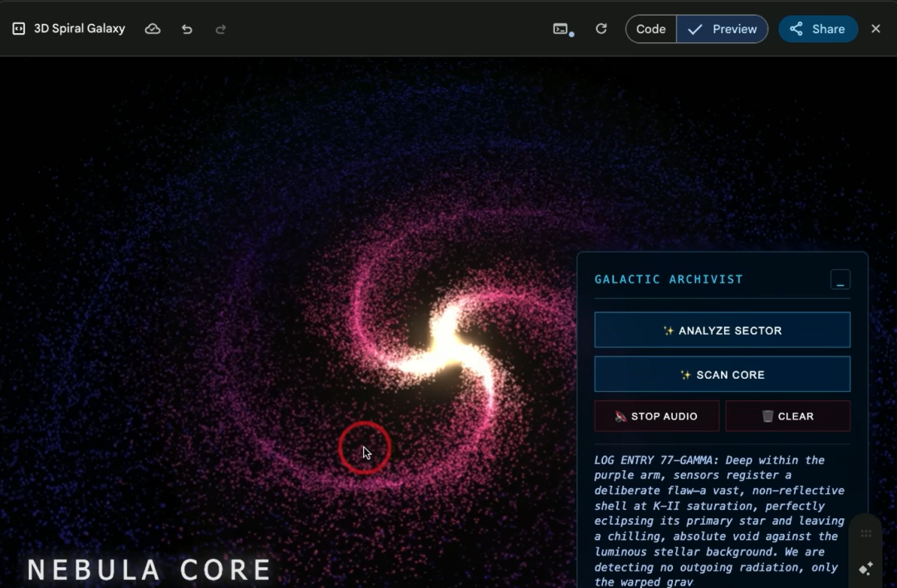
Task: Open the console terminal icon
Action: click(561, 29)
